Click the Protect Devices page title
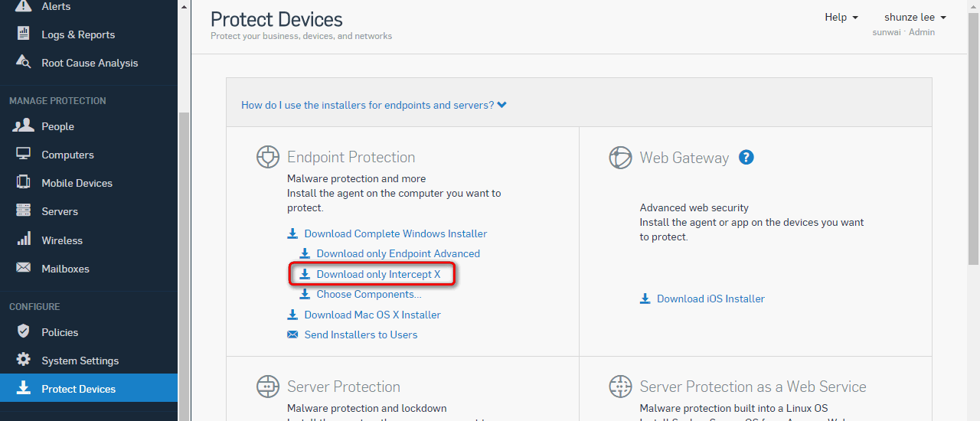Image resolution: width=980 pixels, height=421 pixels. [x=276, y=19]
